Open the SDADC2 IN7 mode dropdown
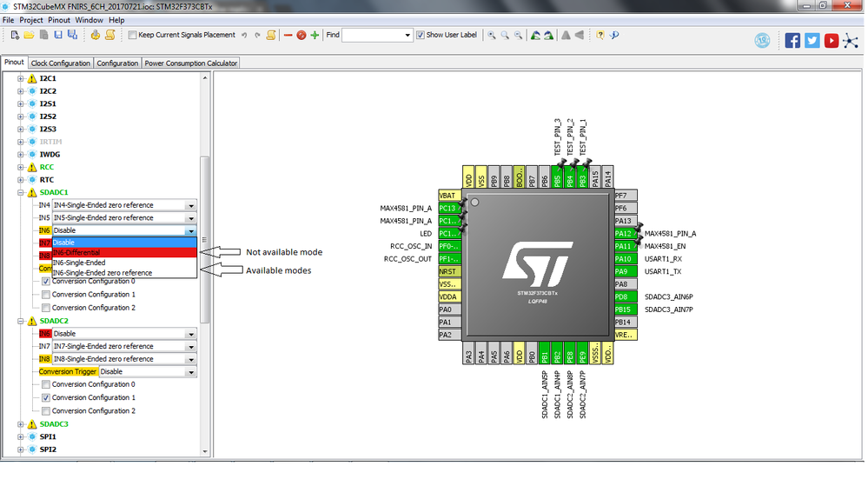This screenshot has height=486, width=868. click(x=191, y=347)
